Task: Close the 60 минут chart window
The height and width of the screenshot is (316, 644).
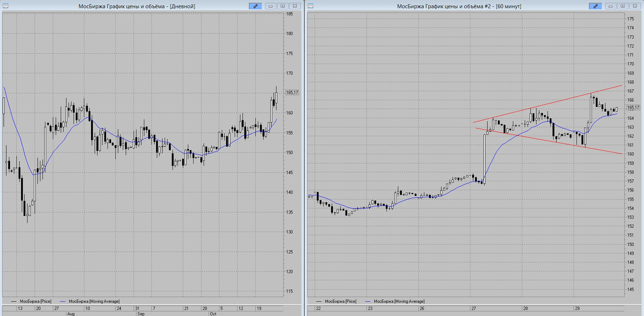Action: pos(635,6)
